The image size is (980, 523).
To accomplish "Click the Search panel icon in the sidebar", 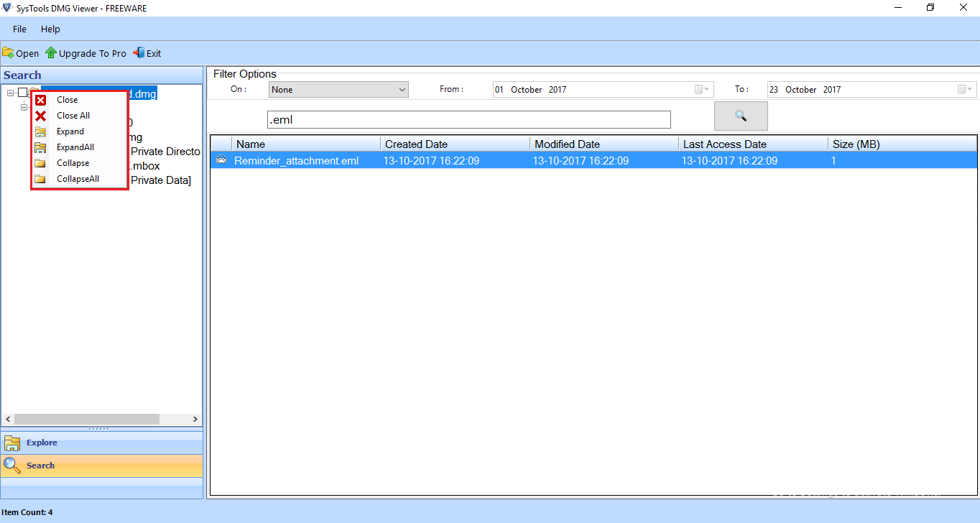I will click(x=12, y=465).
